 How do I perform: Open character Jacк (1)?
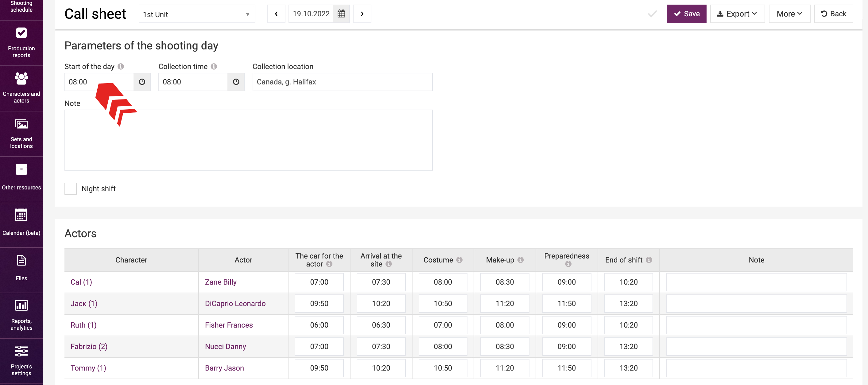84,303
